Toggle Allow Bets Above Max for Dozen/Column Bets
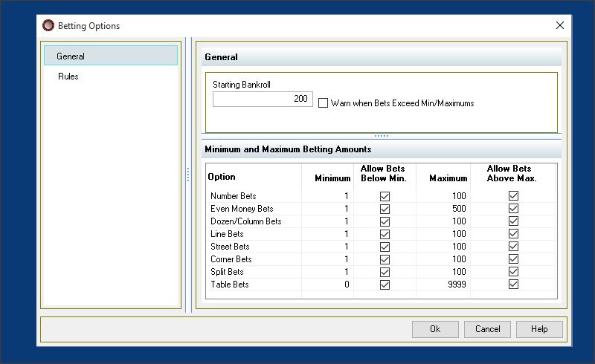The height and width of the screenshot is (364, 595). 513,221
